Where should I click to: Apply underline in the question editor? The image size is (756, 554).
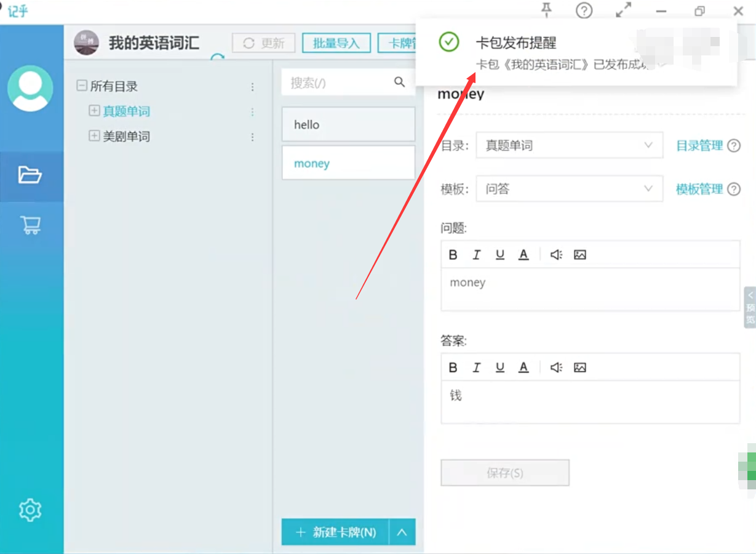500,255
